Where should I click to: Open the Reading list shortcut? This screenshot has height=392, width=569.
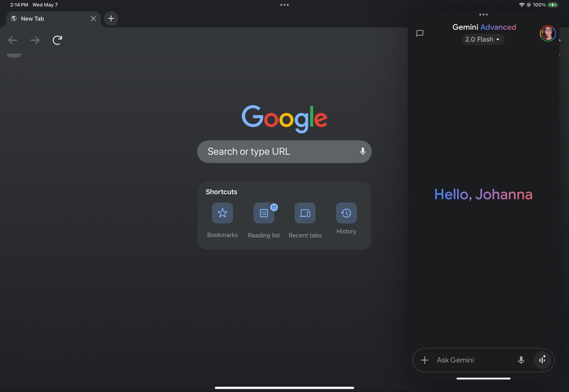coord(263,213)
